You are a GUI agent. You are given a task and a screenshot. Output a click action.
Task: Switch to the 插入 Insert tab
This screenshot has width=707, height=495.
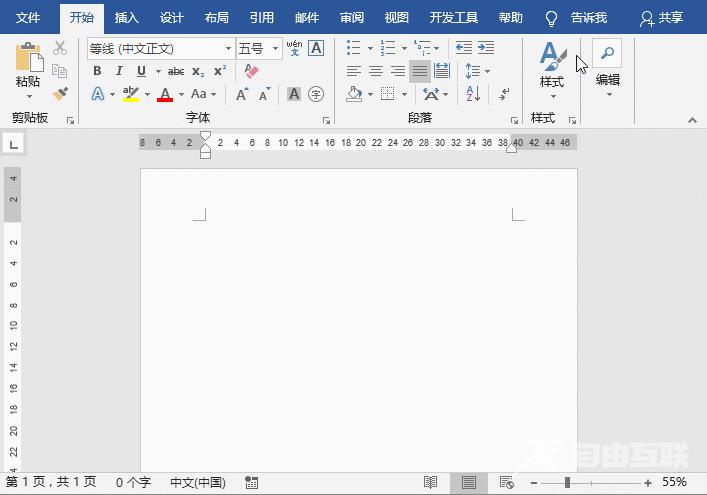click(x=127, y=18)
